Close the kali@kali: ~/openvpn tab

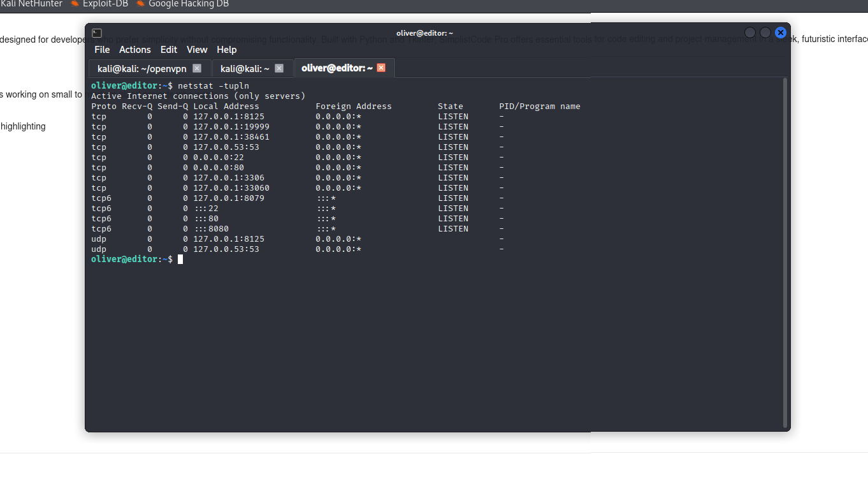coord(197,68)
